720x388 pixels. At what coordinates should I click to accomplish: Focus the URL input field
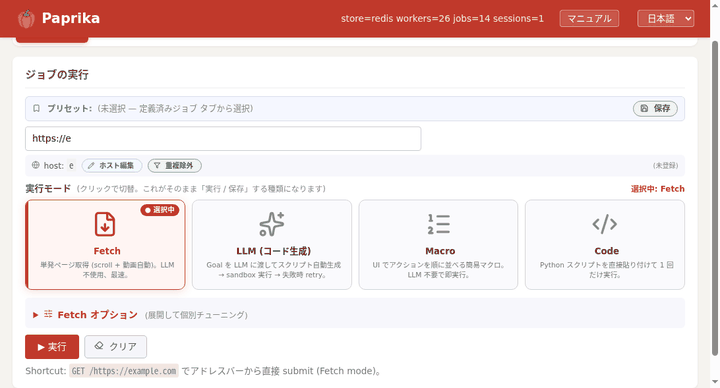point(223,139)
